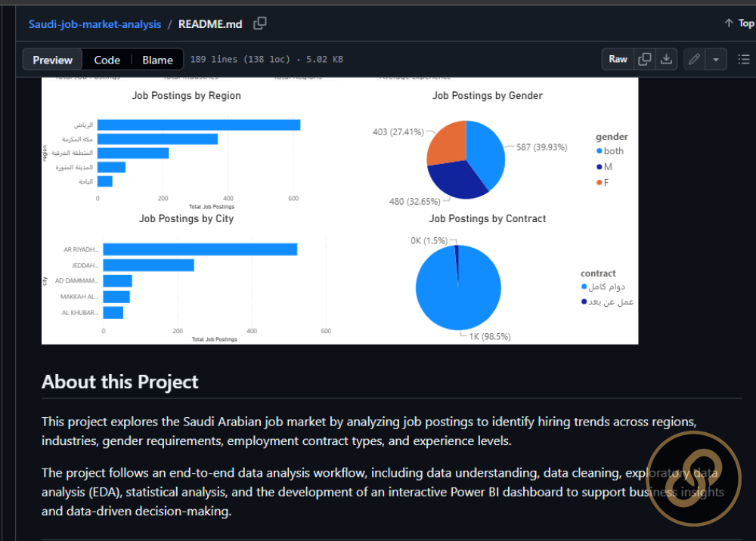756x541 pixels.
Task: Click the '587 (39.93%)' pie label
Action: point(541,147)
